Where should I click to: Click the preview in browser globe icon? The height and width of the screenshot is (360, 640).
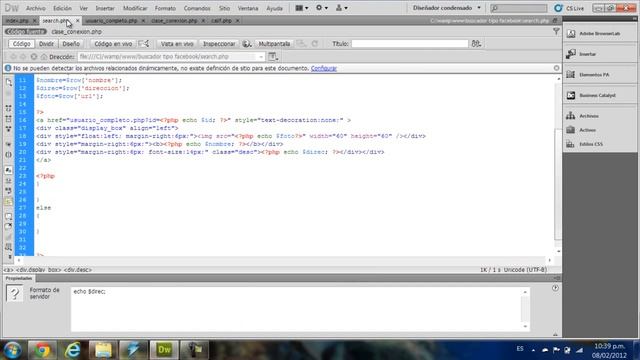247,44
